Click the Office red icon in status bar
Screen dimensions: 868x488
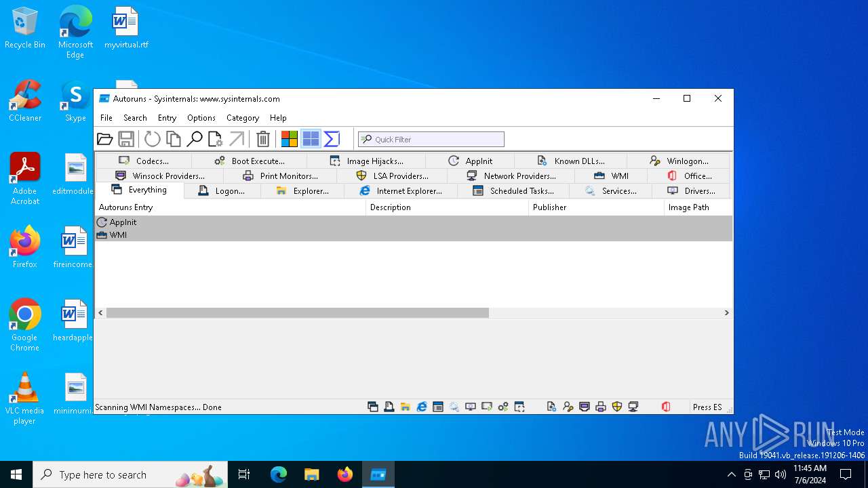coord(666,407)
